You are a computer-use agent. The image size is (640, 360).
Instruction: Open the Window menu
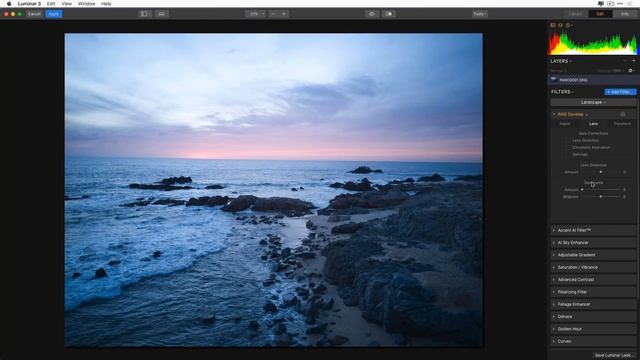[x=86, y=4]
